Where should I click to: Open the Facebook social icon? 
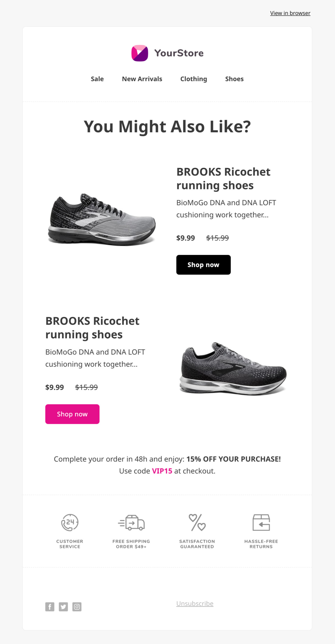pos(50,607)
